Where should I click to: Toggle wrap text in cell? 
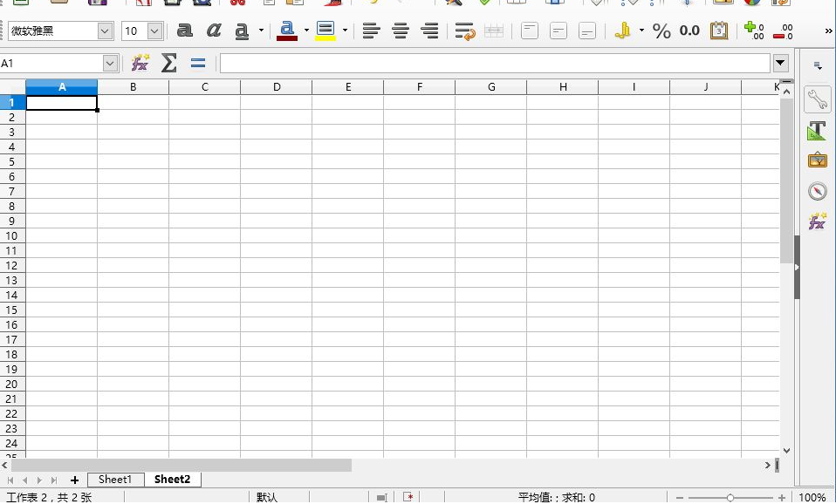coord(465,31)
